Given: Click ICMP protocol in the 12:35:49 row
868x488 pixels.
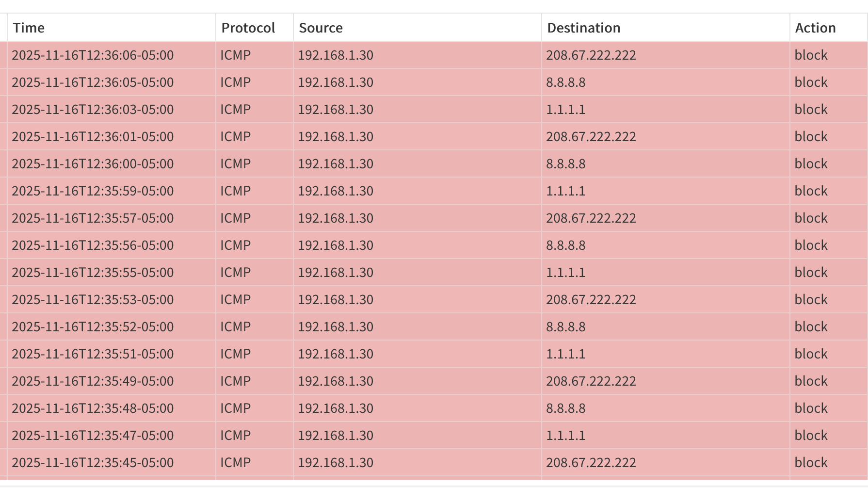Looking at the screenshot, I should 236,381.
